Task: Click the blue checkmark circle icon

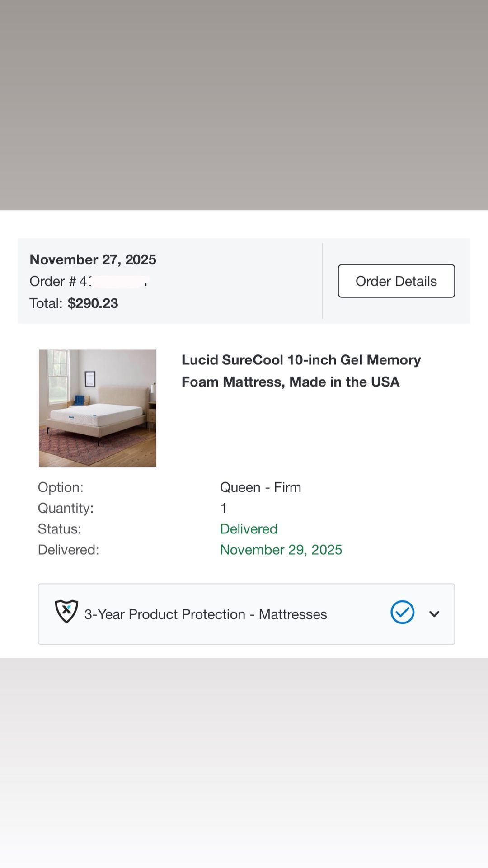Action: [x=402, y=613]
